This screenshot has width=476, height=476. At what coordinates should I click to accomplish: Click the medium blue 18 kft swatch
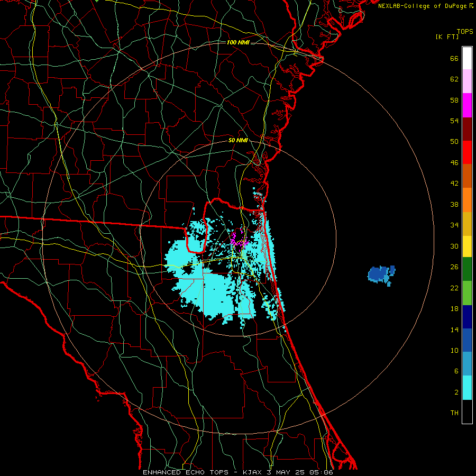[x=467, y=340]
